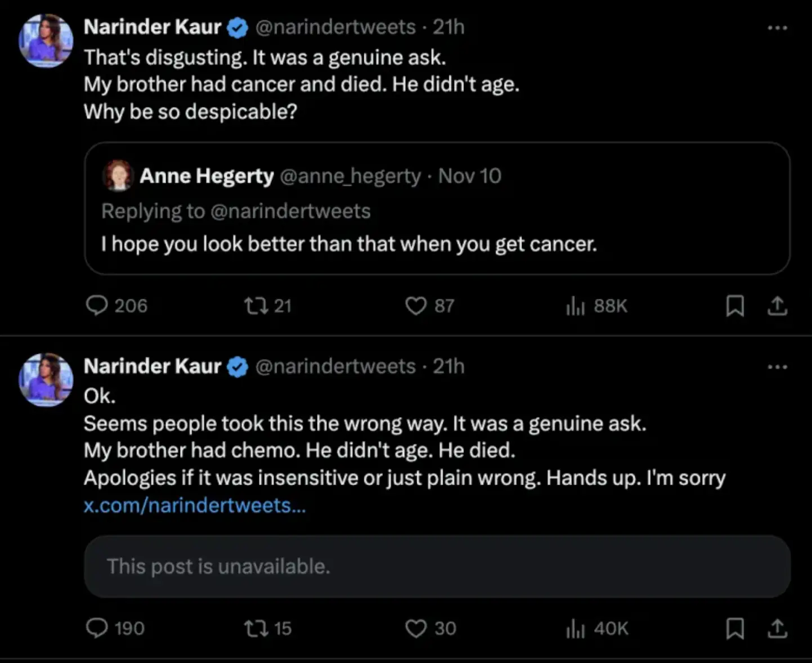Screen dimensions: 812x663
Task: Open the x.com/narindertweets link
Action: pyautogui.click(x=194, y=505)
